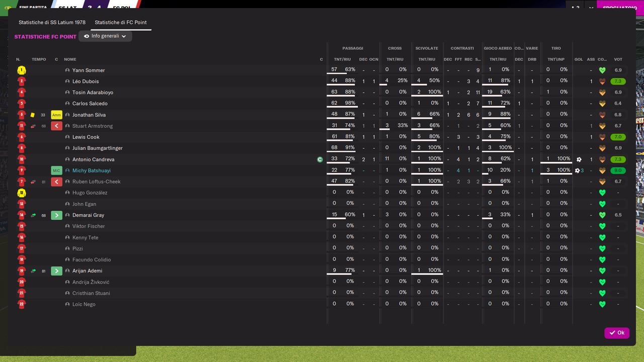Viewport: 644px width, 362px height.
Task: Click Antonio Candreva's green captain badge
Action: click(x=319, y=159)
